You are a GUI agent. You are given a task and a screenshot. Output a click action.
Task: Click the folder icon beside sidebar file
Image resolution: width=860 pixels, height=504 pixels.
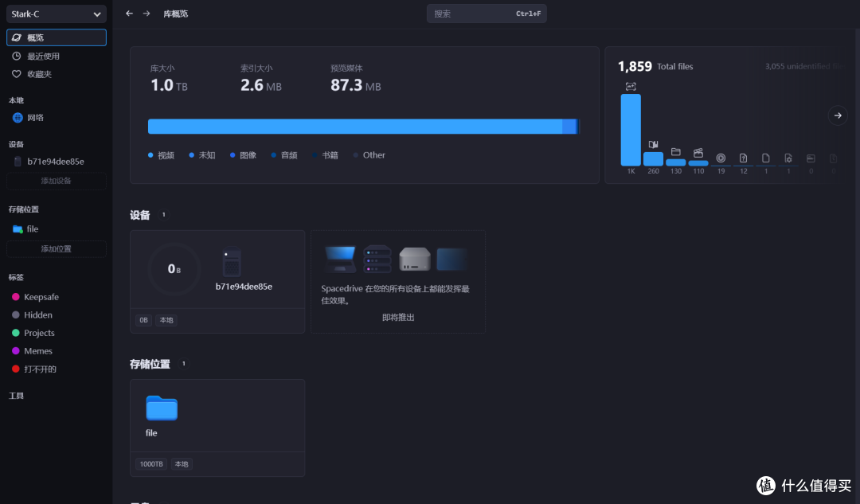coord(18,229)
